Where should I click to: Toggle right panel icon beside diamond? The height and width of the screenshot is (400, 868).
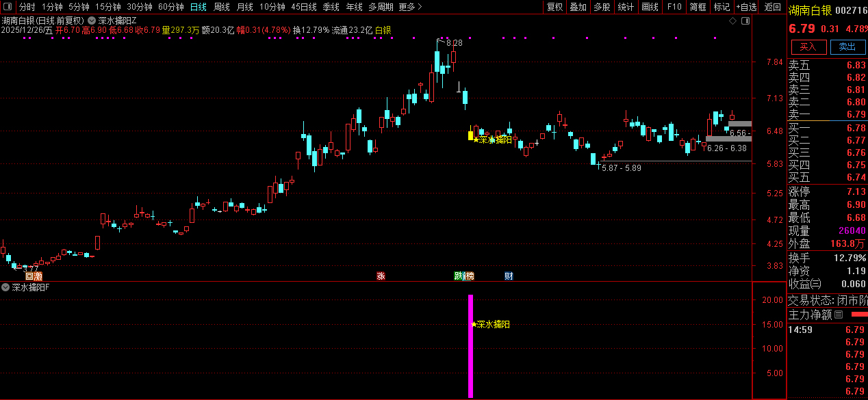pos(745,21)
